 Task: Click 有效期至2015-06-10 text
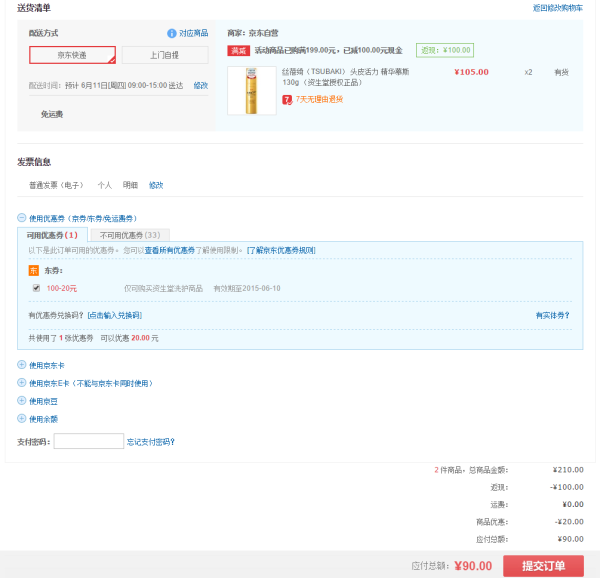[247, 288]
